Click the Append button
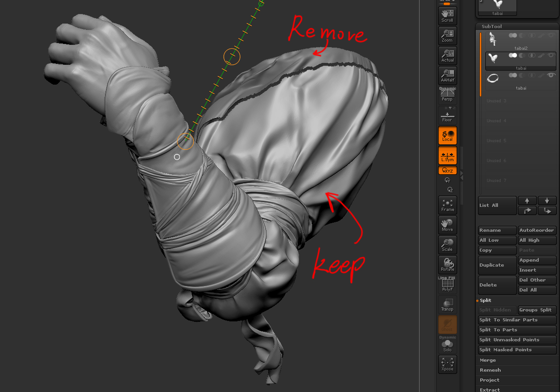The height and width of the screenshot is (392, 560). click(x=537, y=260)
